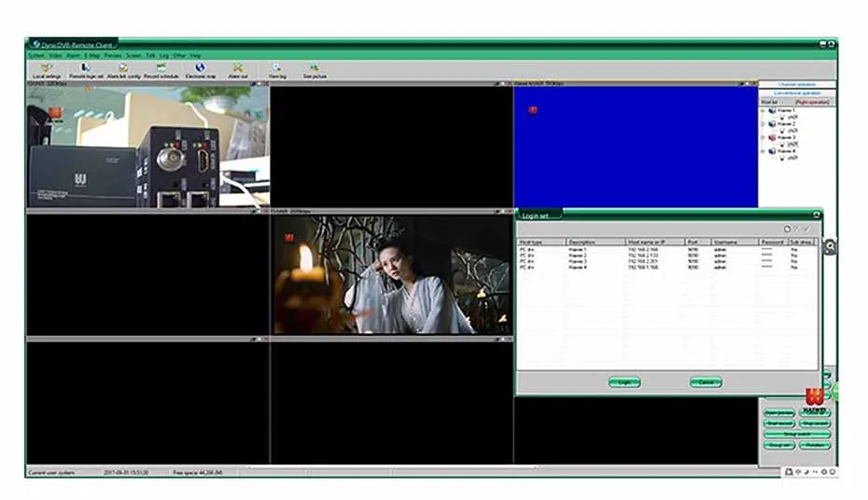Open the E-Map menu

coord(92,55)
